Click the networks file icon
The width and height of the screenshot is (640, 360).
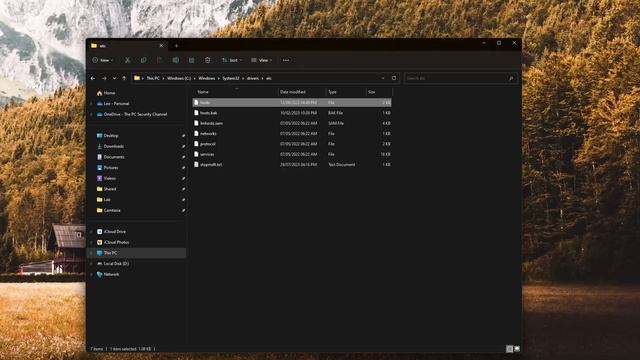point(196,133)
